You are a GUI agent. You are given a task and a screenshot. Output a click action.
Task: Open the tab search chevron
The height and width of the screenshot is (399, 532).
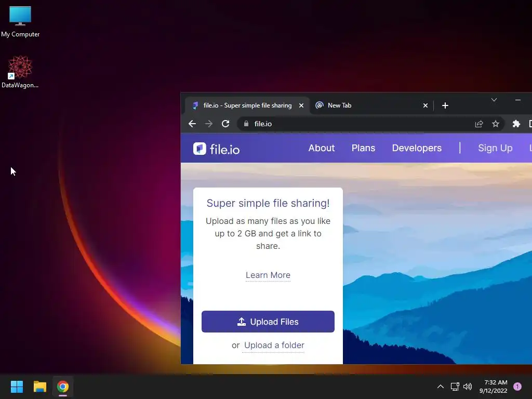(x=494, y=100)
